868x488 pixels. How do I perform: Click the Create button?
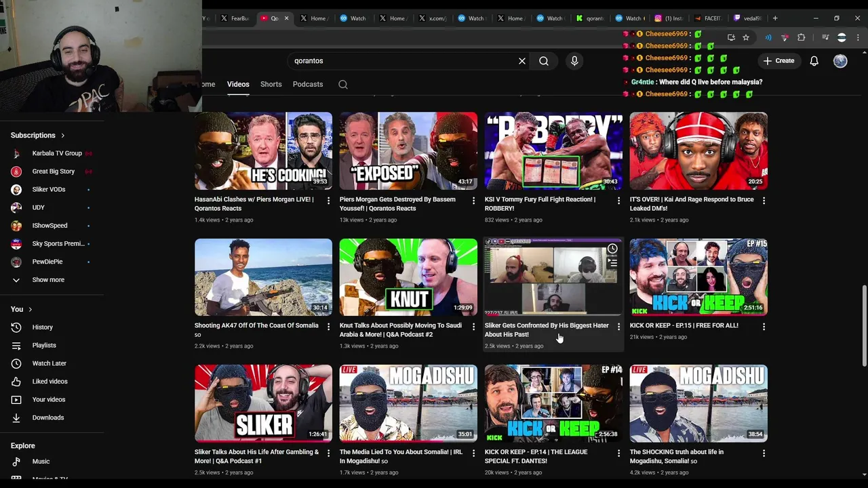click(778, 61)
